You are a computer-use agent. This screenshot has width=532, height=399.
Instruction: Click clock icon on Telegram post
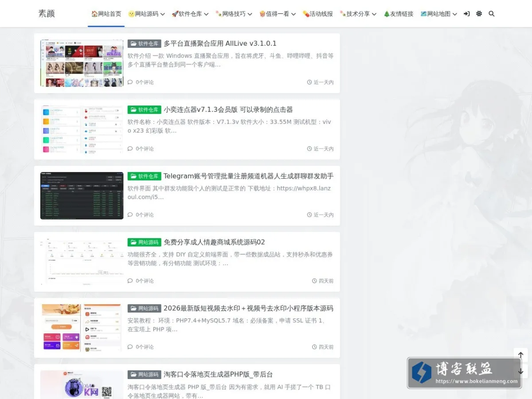click(x=309, y=215)
